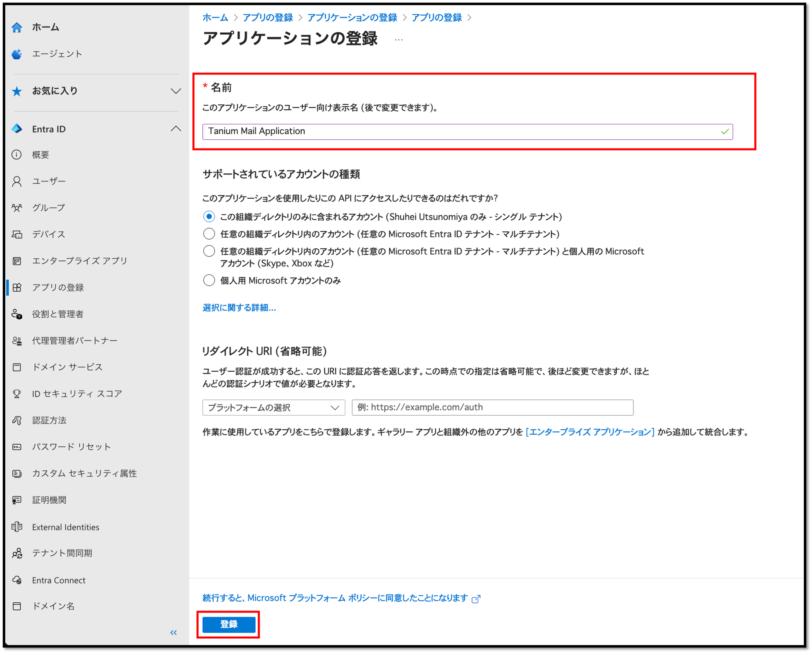Select 個人用 Microsoft アカウントのみ option

[x=209, y=280]
